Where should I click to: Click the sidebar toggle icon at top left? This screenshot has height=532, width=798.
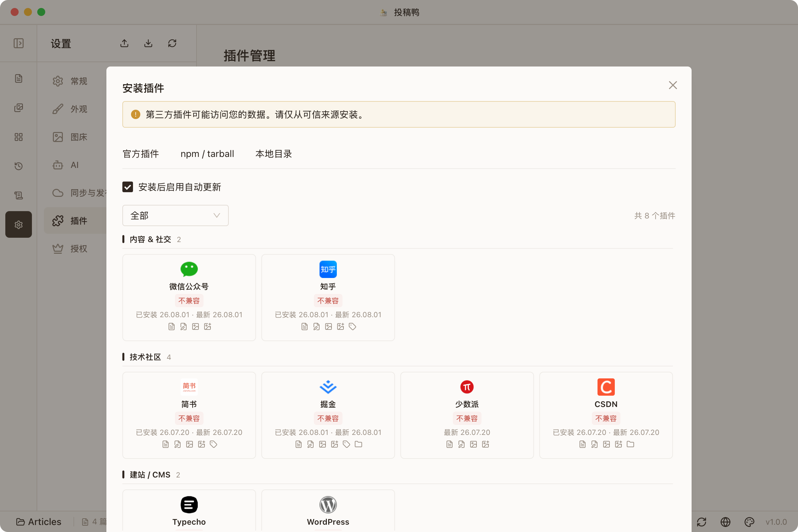(x=19, y=43)
